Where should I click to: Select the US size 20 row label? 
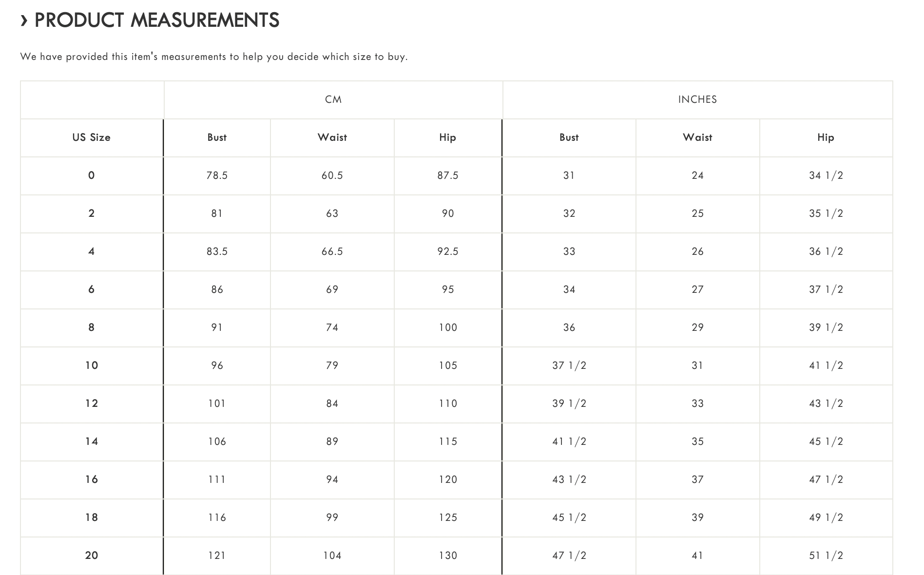[x=91, y=556]
